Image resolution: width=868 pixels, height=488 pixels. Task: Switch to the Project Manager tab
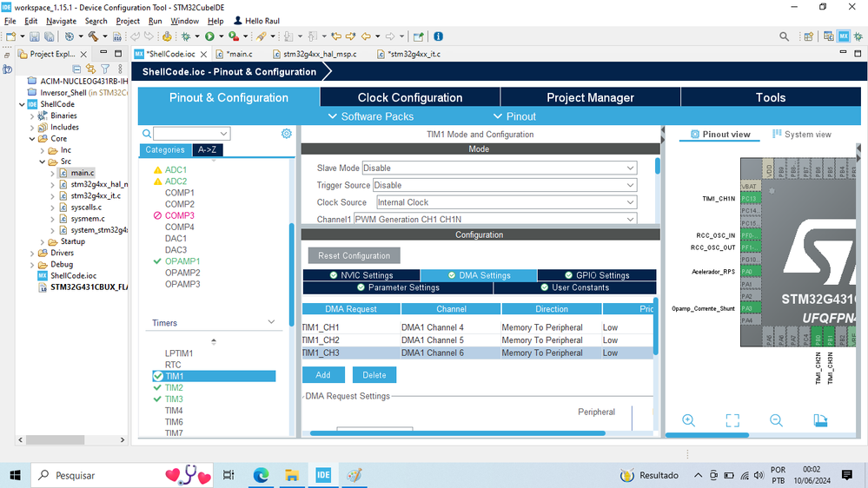coord(590,97)
